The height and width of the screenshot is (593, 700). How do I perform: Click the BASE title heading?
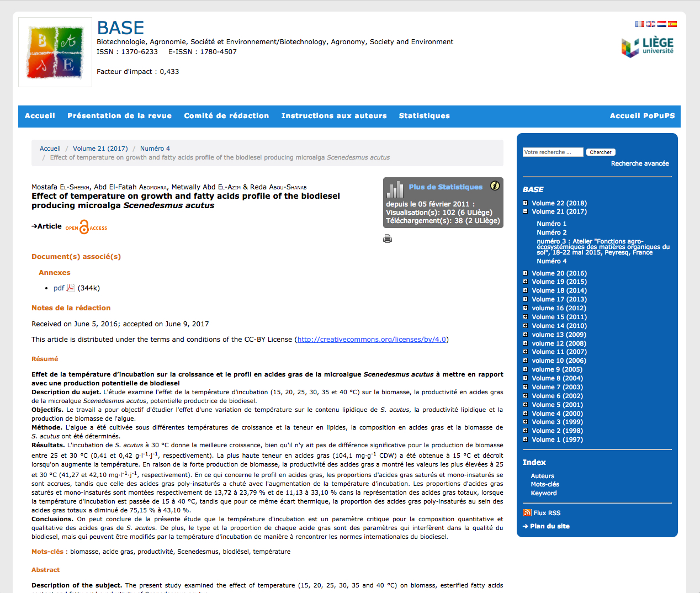click(120, 28)
